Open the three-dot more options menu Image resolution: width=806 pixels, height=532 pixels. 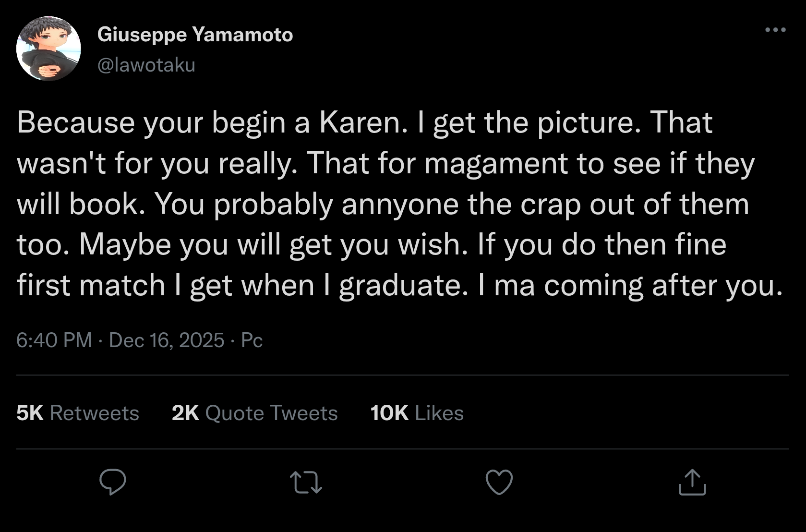click(x=775, y=30)
